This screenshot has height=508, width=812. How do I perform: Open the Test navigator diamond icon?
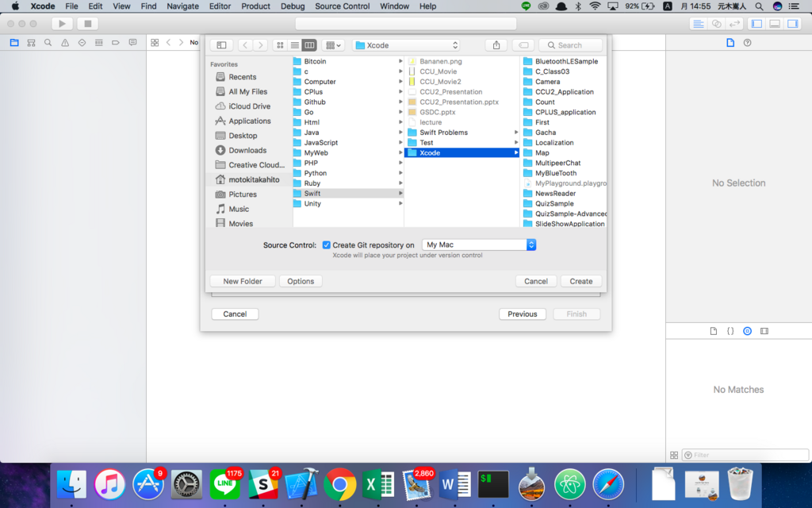82,43
